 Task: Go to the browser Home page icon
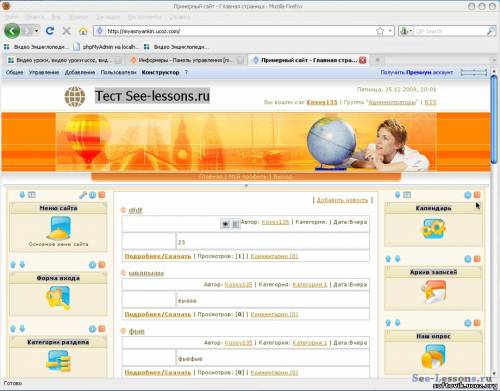pyautogui.click(x=83, y=31)
